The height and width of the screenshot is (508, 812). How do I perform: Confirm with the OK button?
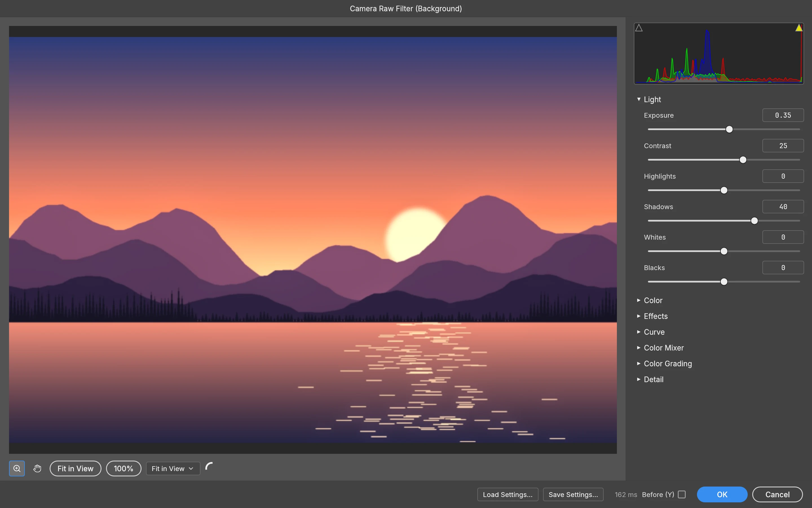[x=722, y=494]
